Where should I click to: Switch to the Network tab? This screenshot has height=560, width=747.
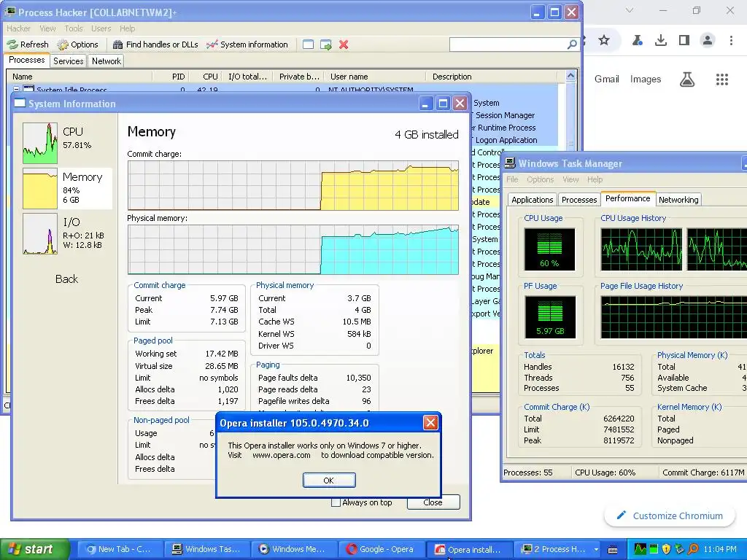pyautogui.click(x=107, y=61)
